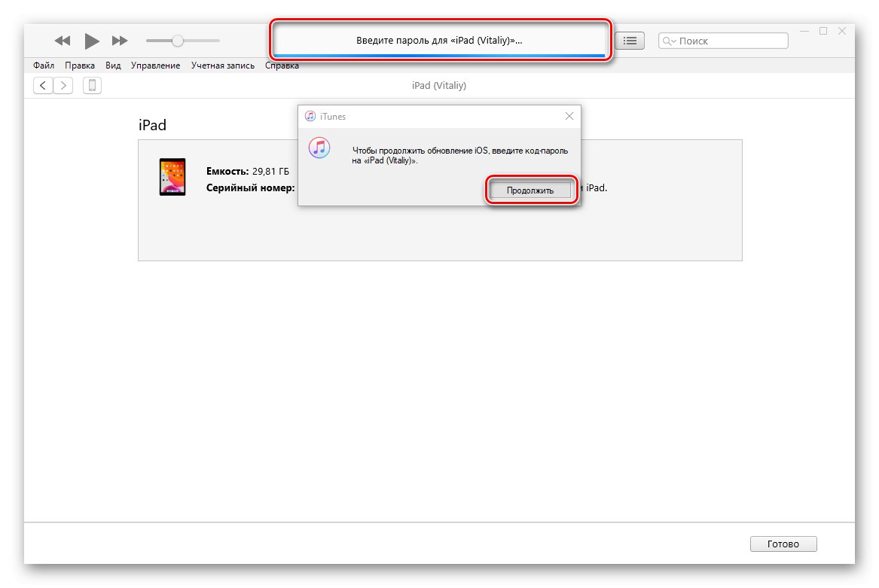The image size is (879, 588).
Task: Click the Продолжить button in dialog
Action: tap(530, 190)
